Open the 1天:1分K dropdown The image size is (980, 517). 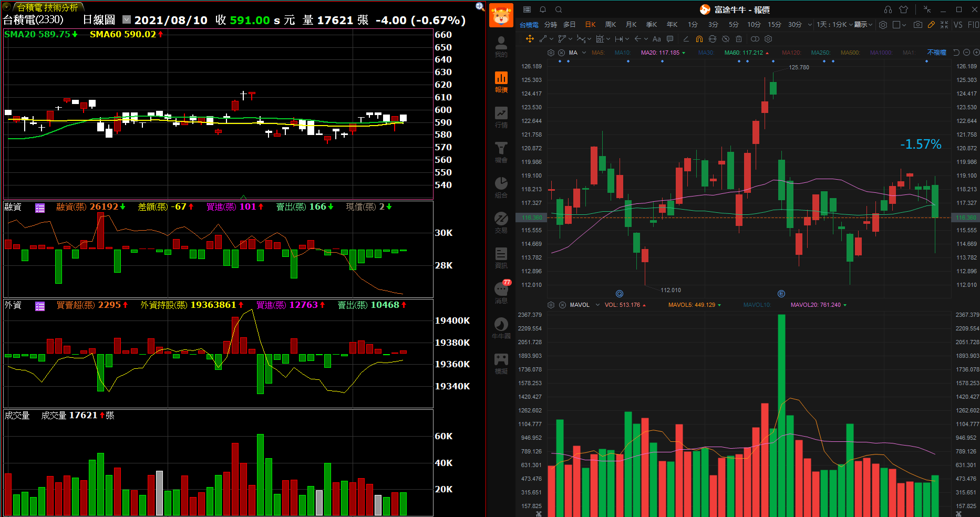coord(834,25)
